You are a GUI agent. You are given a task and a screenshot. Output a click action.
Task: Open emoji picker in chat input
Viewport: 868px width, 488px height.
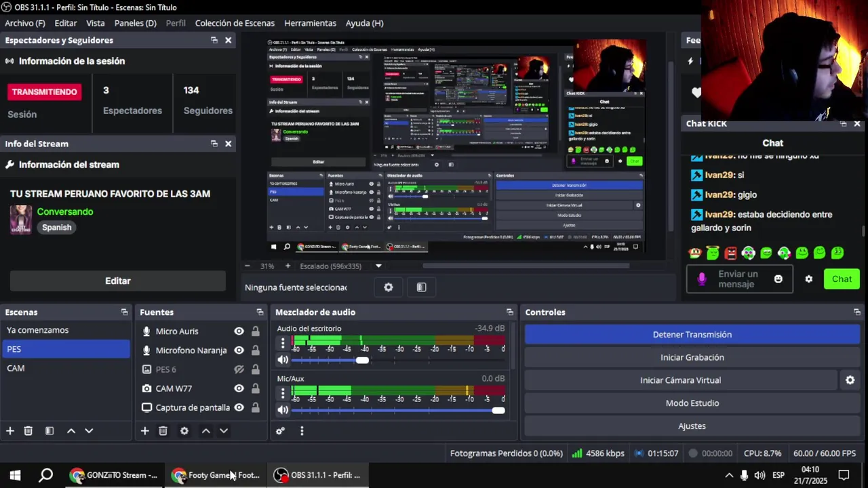click(778, 279)
